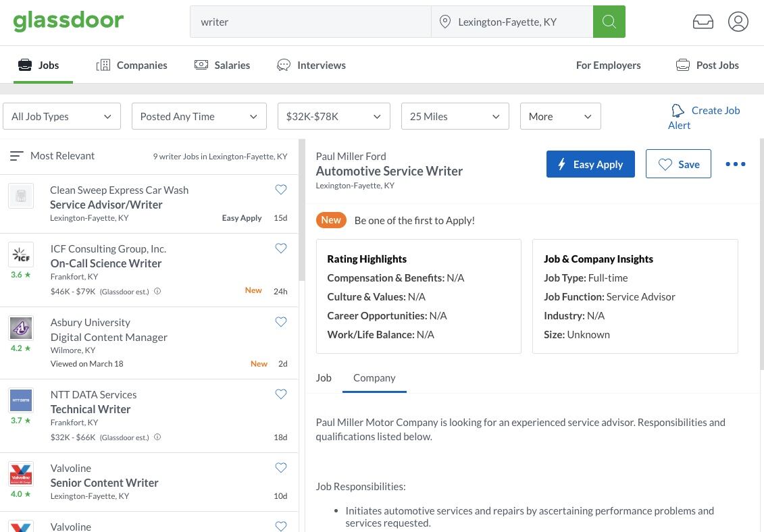Click the green search magnifying glass
764x532 pixels.
[x=609, y=21]
